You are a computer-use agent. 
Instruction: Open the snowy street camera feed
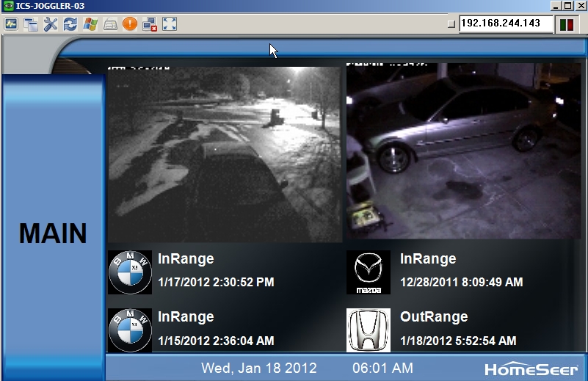tap(225, 154)
